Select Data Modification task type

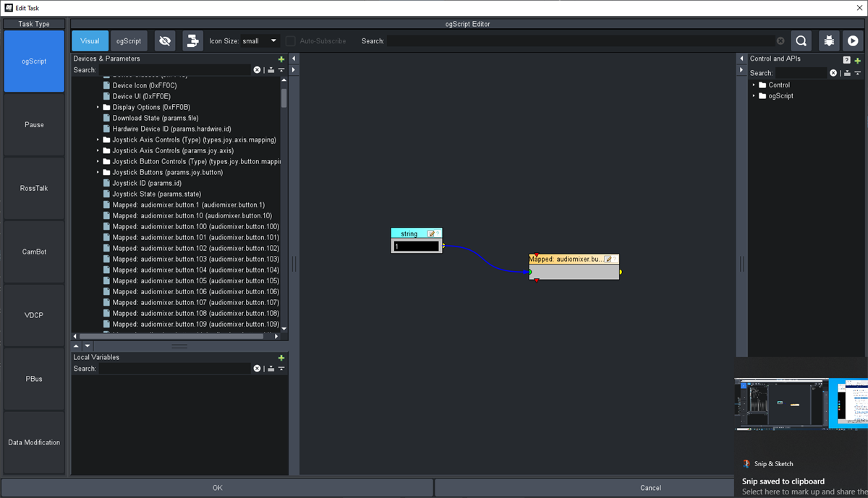(x=34, y=442)
